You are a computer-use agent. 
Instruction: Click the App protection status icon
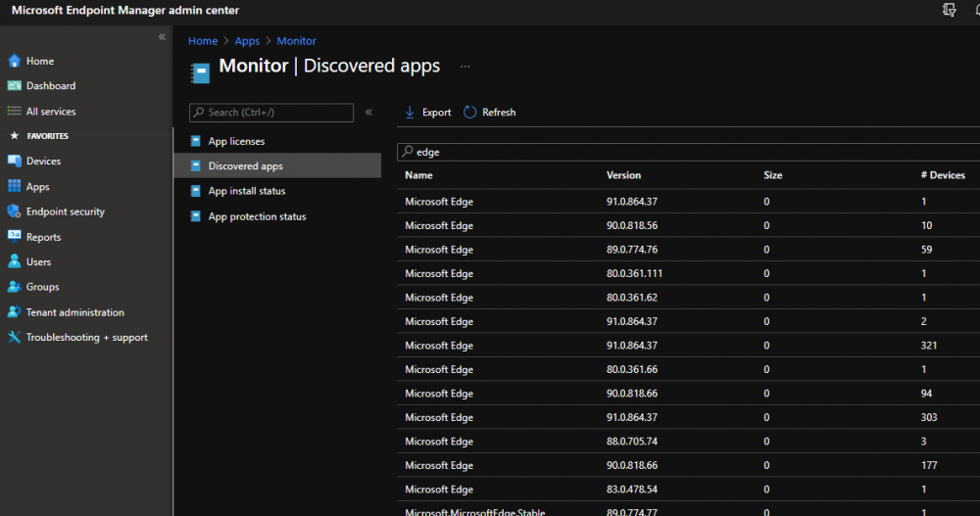[x=196, y=216]
